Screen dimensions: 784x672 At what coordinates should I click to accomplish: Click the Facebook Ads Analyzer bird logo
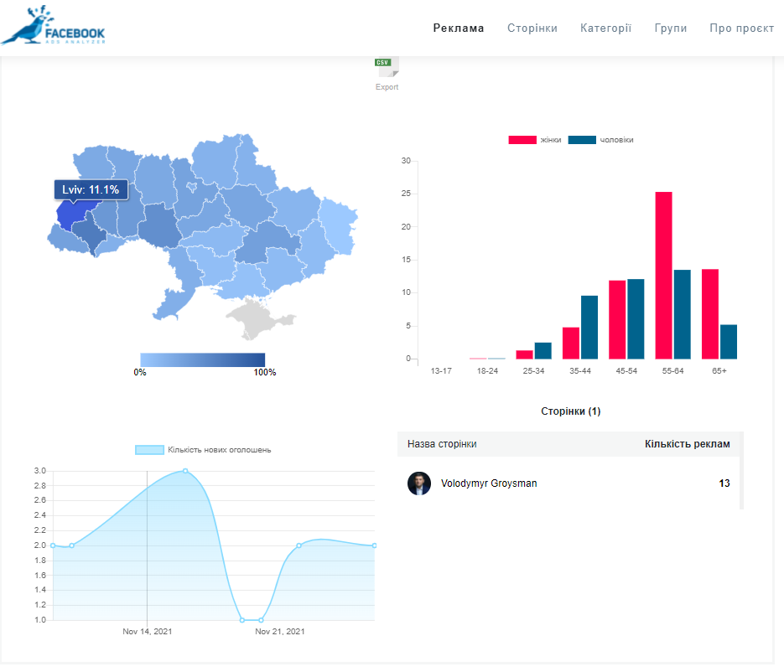click(x=53, y=25)
